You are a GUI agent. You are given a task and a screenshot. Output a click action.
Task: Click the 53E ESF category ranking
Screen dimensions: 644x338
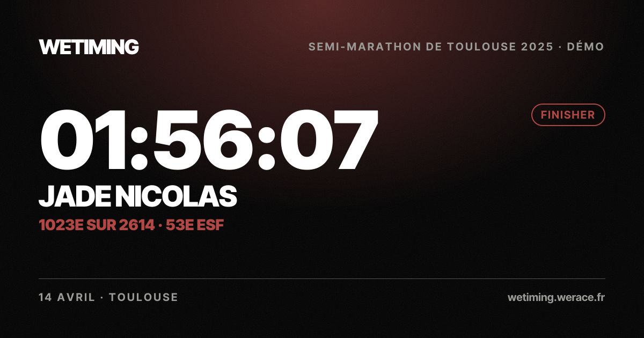(195, 225)
